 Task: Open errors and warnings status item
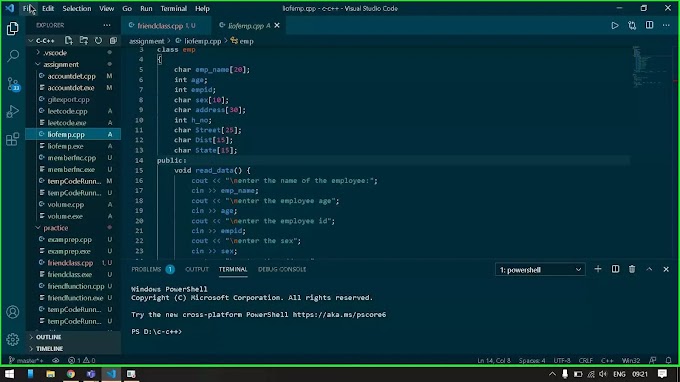82,360
